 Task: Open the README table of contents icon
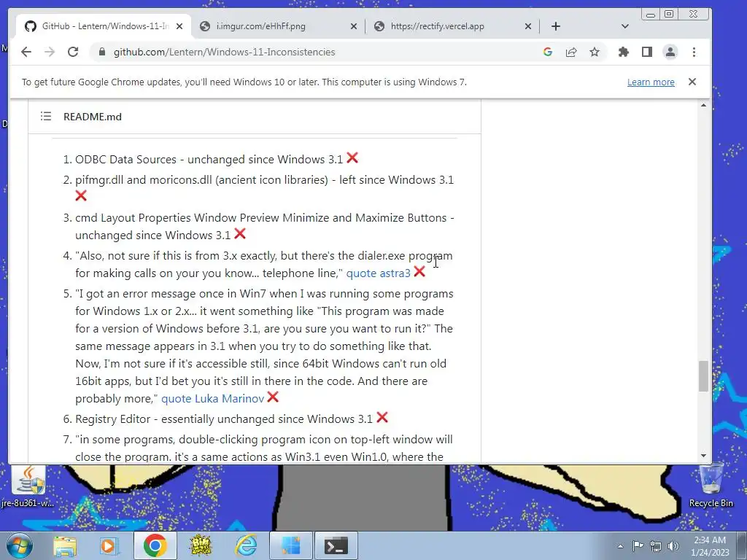click(x=46, y=116)
